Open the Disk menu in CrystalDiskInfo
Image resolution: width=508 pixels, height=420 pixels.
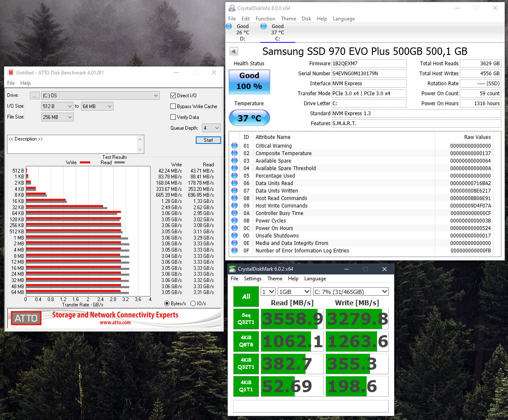(x=306, y=19)
